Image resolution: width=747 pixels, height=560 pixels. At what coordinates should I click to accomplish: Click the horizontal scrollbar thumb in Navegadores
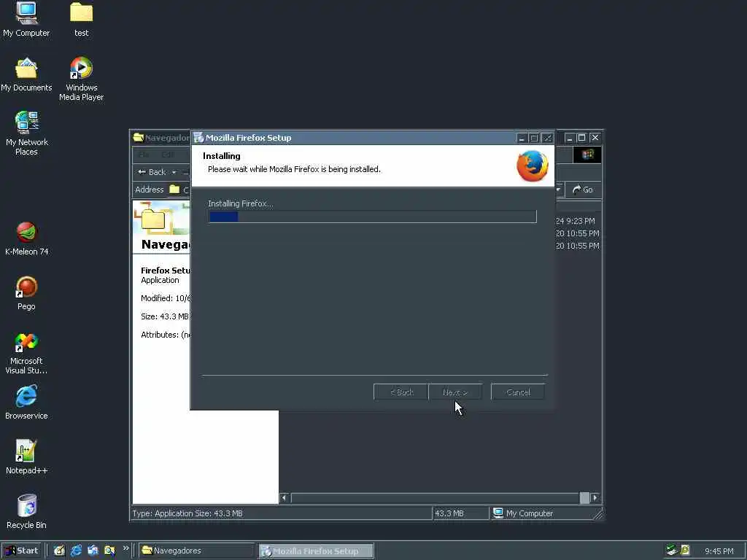584,497
